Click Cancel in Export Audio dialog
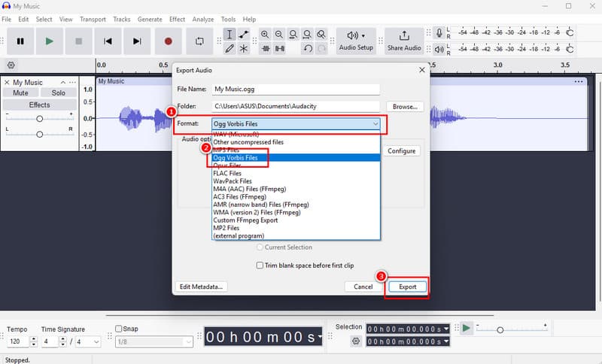The height and width of the screenshot is (364, 602). (x=363, y=287)
